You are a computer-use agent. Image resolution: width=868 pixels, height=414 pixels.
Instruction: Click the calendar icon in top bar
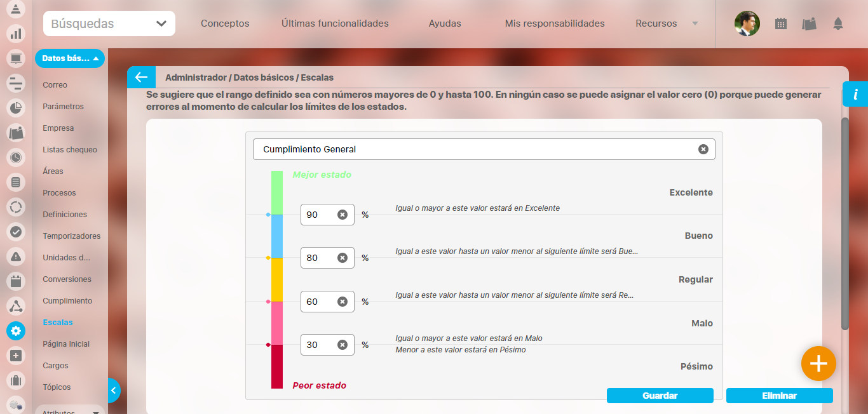[781, 24]
